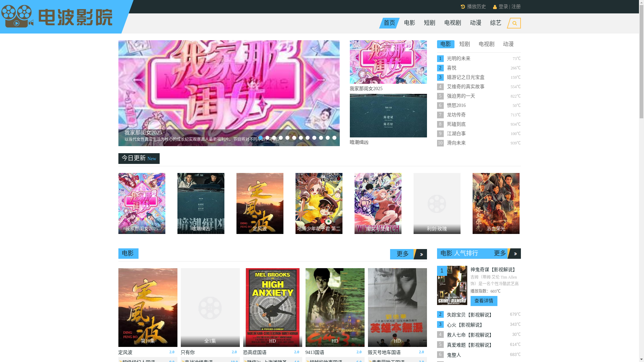
Task: Open ranked item 艾维奇的真实故事
Action: click(x=466, y=87)
